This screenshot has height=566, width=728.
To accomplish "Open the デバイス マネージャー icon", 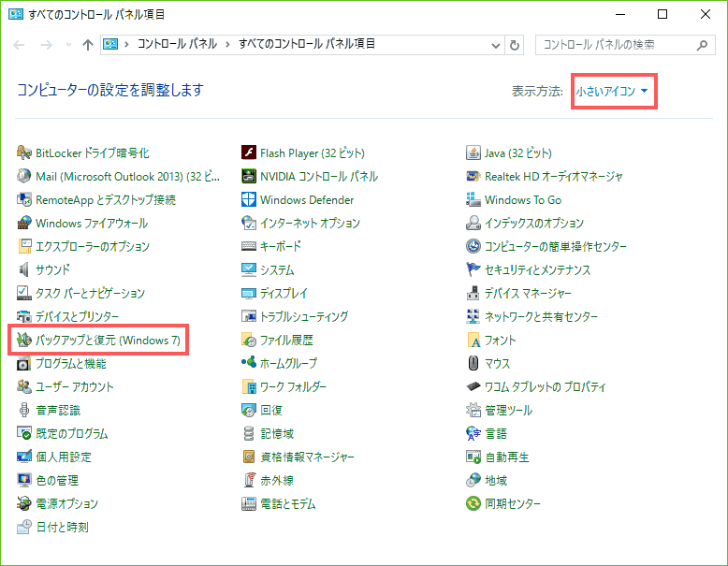I will (x=473, y=293).
